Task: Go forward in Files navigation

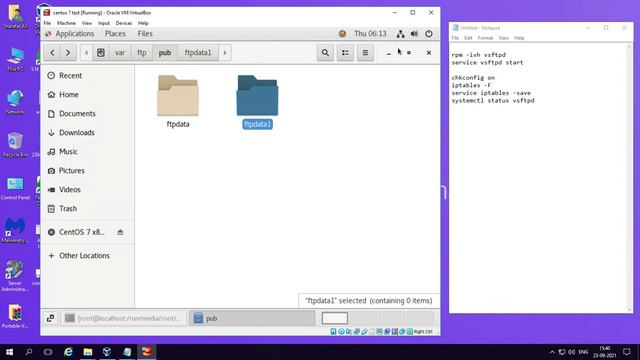Action: point(68,53)
